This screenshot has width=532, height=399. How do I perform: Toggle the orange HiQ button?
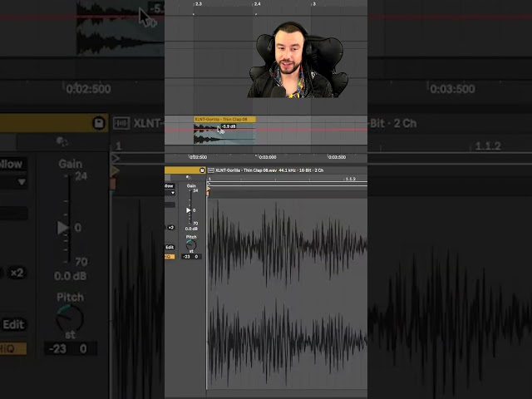tap(170, 257)
